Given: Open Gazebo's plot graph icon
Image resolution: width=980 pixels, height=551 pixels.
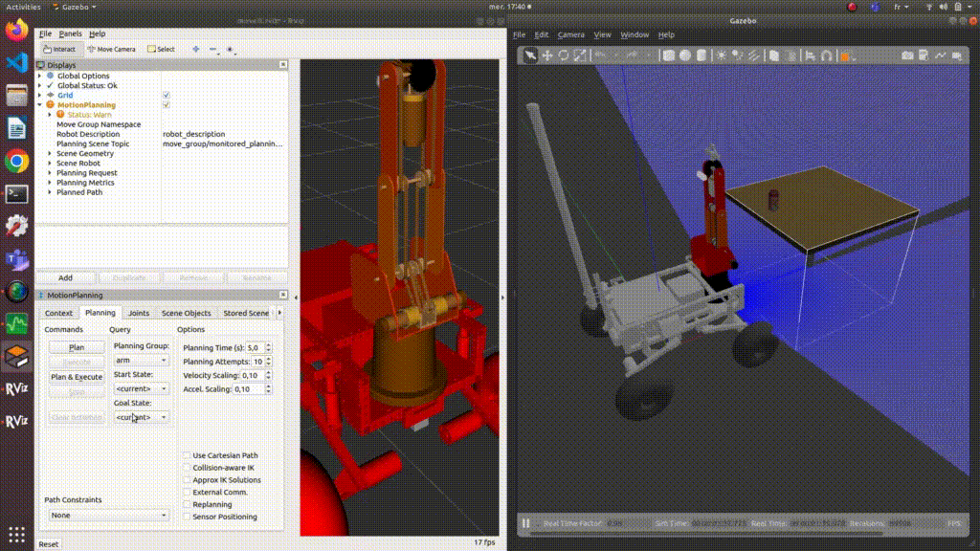Looking at the screenshot, I should tap(941, 55).
